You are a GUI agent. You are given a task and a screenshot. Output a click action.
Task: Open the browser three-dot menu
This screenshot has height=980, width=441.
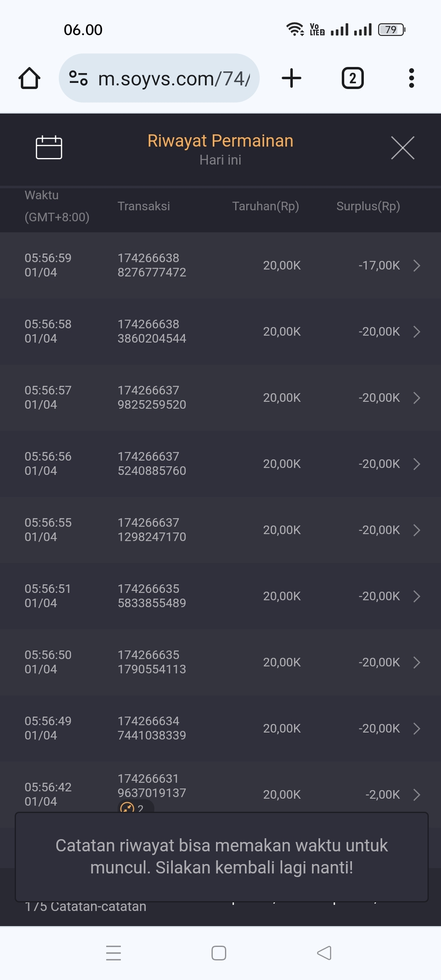point(411,78)
